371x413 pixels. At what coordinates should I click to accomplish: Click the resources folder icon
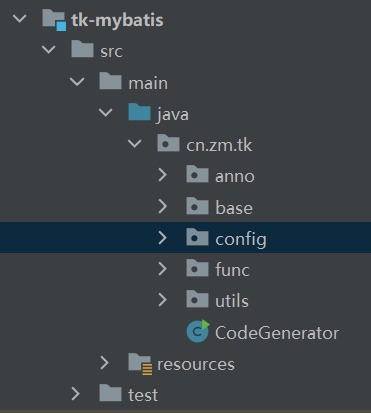140,364
